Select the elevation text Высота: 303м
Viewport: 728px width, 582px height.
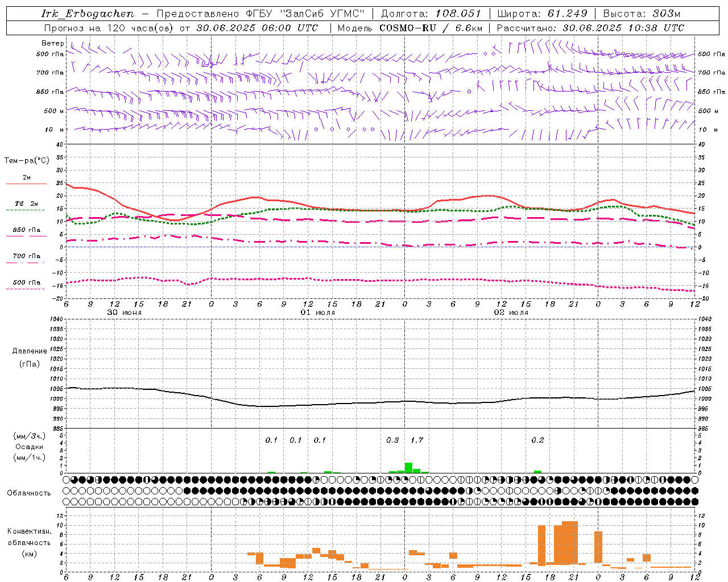(x=642, y=14)
